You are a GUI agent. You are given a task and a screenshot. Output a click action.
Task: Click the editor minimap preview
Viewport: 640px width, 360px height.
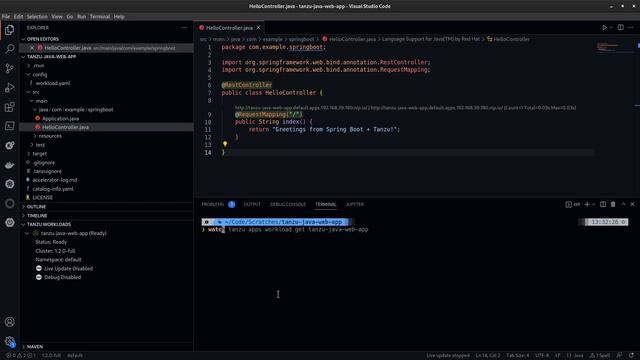coord(608,47)
